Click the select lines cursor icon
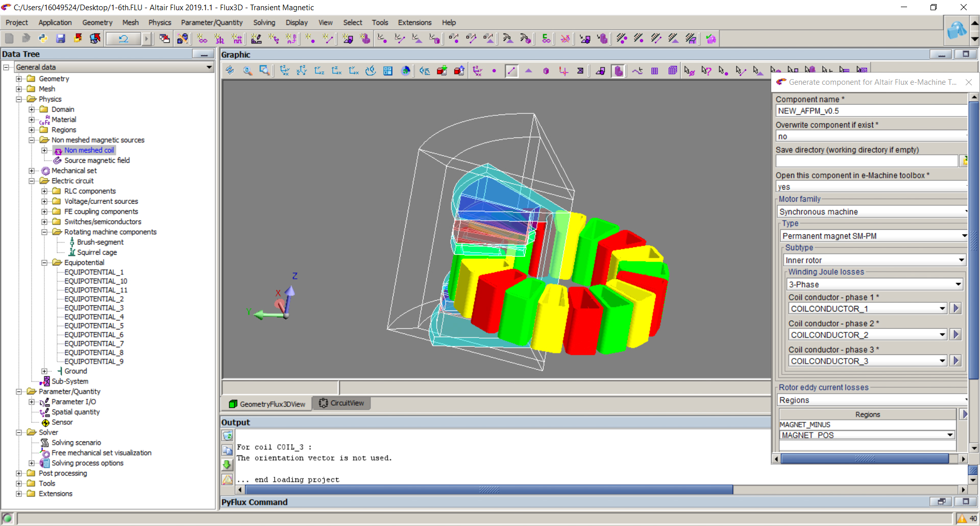The height and width of the screenshot is (526, 980). coord(741,71)
